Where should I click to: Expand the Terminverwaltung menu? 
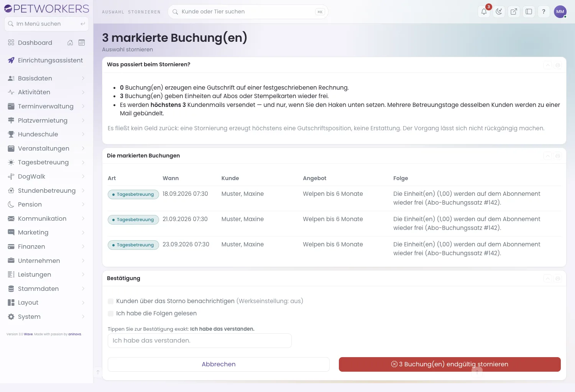tap(46, 106)
